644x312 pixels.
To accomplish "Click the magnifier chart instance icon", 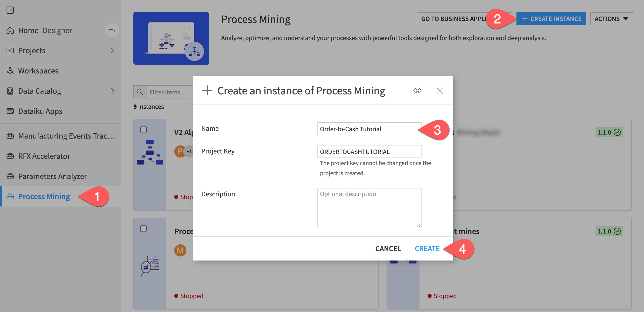I will click(x=150, y=266).
